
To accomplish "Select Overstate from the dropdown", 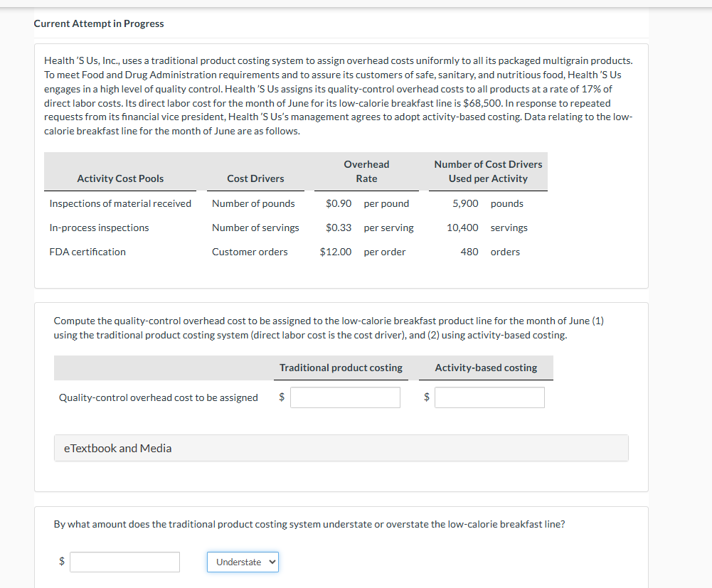I will (x=243, y=562).
